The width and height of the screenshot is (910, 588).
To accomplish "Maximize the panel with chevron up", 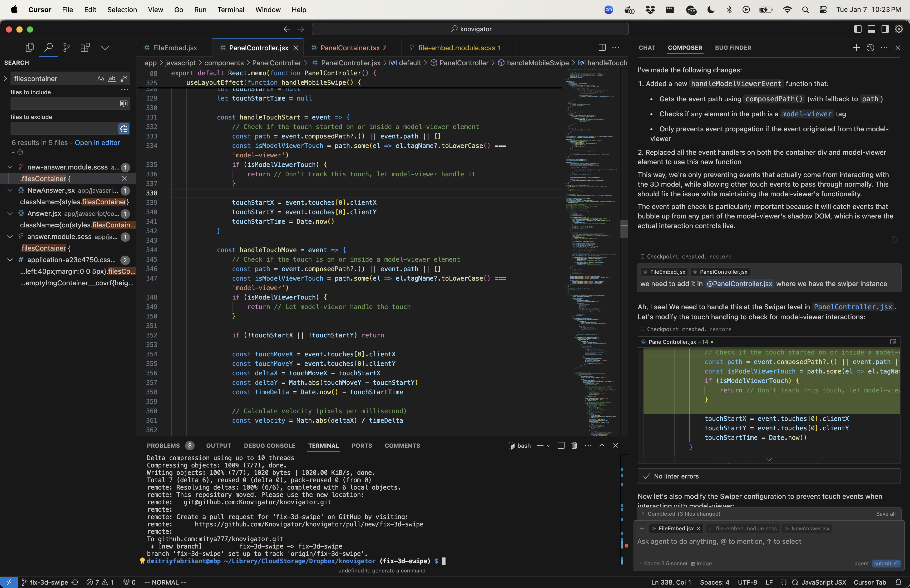I will click(602, 445).
